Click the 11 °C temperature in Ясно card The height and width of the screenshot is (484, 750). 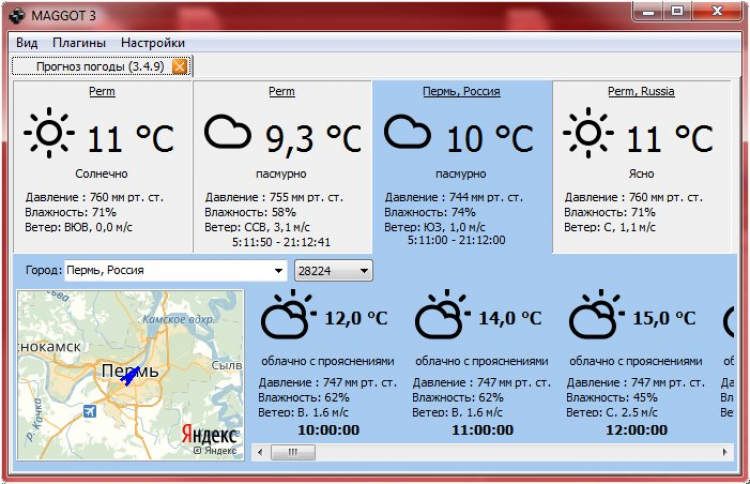[x=670, y=139]
